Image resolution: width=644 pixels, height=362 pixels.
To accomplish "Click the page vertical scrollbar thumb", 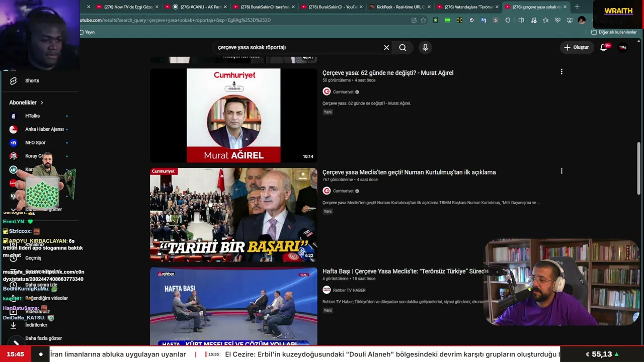I will tap(639, 169).
